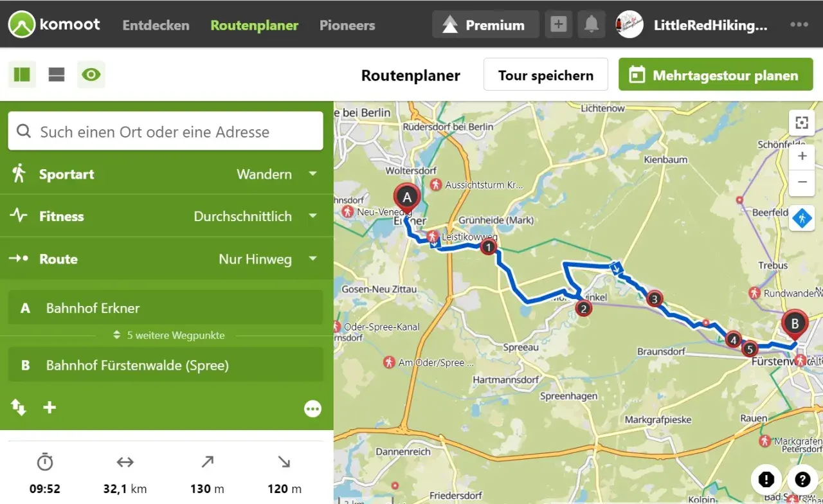Click the 09:52 duration value

tap(45, 489)
